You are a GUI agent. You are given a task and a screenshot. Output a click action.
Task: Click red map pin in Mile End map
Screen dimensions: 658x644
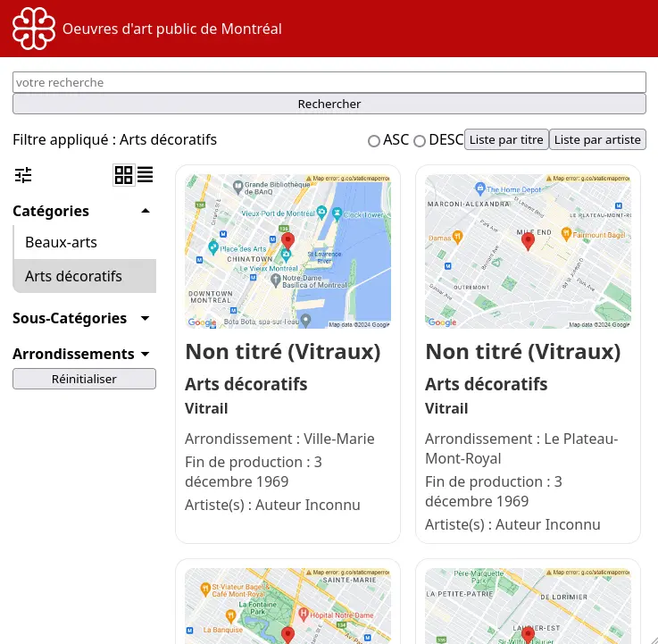528,242
